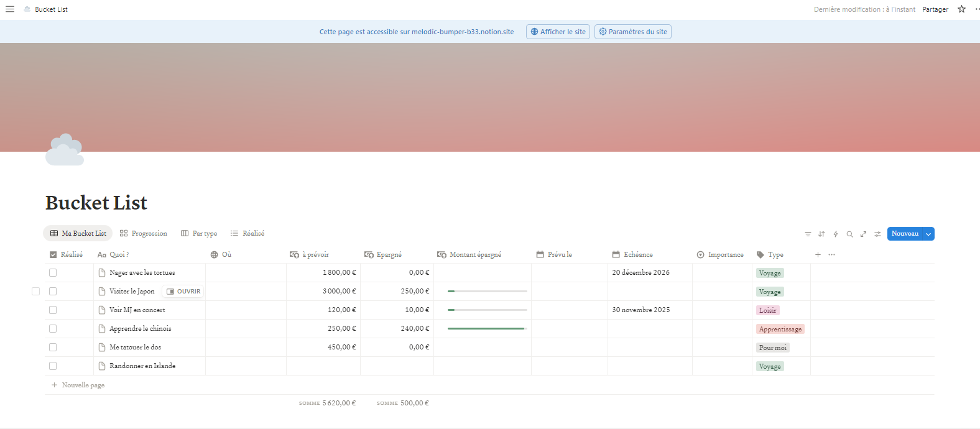The width and height of the screenshot is (980, 429).
Task: Add page to favorites with star icon
Action: click(961, 9)
